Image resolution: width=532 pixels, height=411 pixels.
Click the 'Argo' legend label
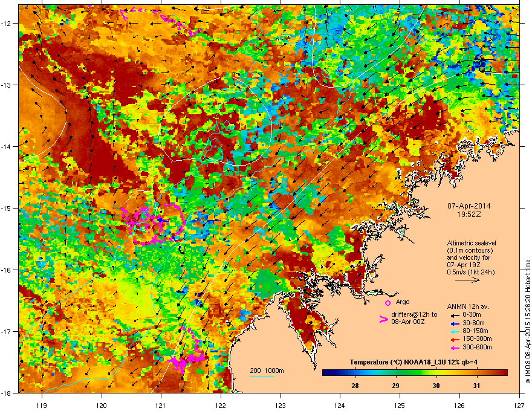coord(403,302)
